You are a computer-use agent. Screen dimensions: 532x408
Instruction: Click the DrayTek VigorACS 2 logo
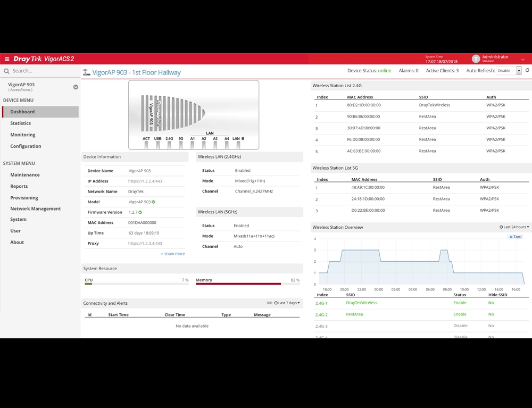(x=44, y=59)
